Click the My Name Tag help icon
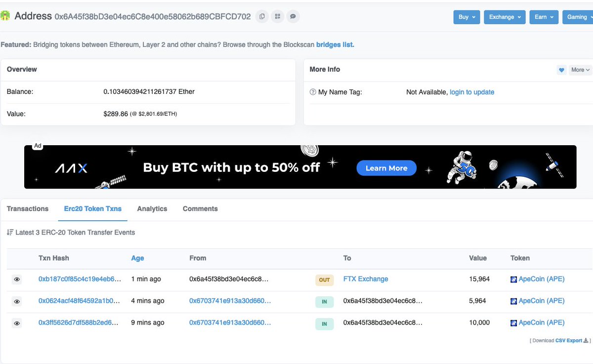Image resolution: width=593 pixels, height=364 pixels. point(313,92)
